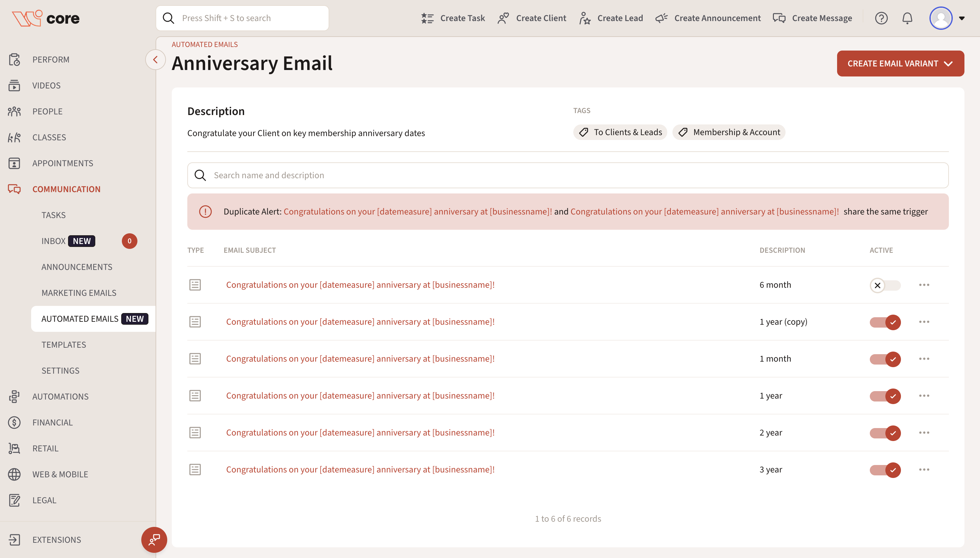Click the 6 month email type icon
This screenshot has width=980, height=558.
(195, 285)
